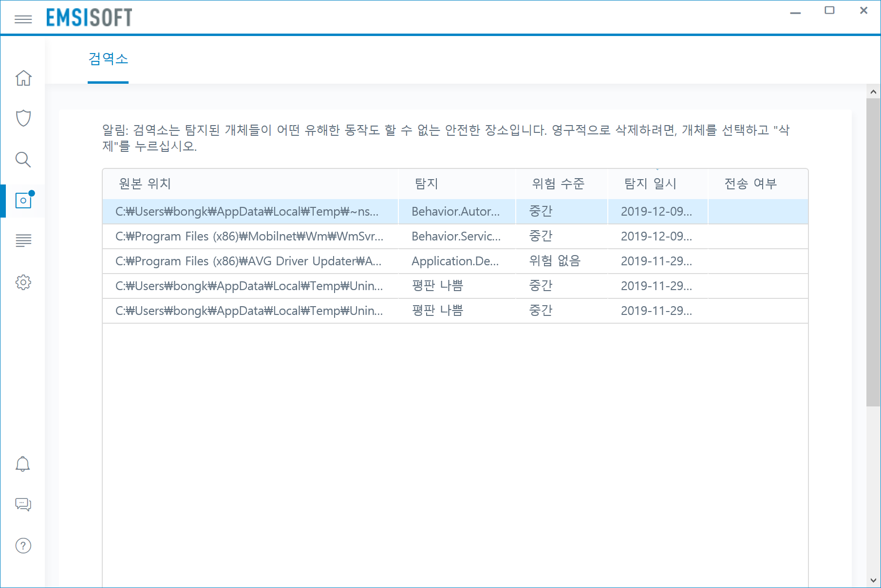The width and height of the screenshot is (881, 588).
Task: Open the Help question mark icon
Action: point(23,546)
